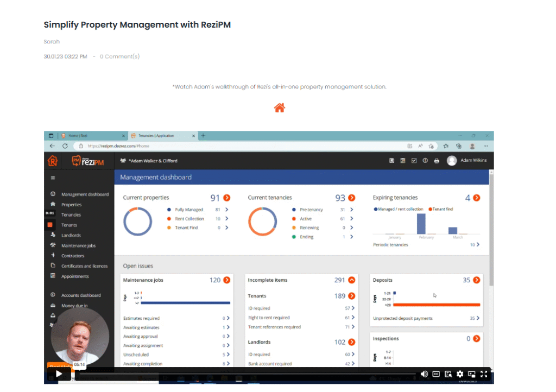The height and width of the screenshot is (392, 556).
Task: Click the orange home icon above the video
Action: tap(280, 108)
